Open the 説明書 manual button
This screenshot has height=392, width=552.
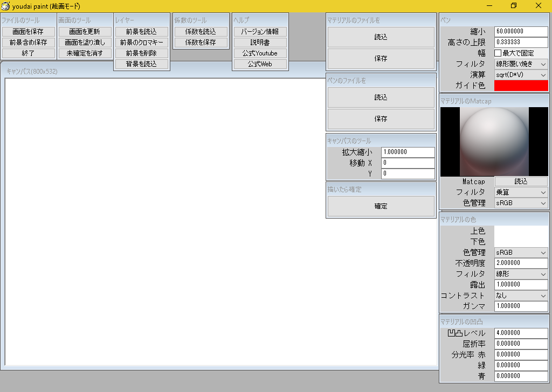[260, 43]
